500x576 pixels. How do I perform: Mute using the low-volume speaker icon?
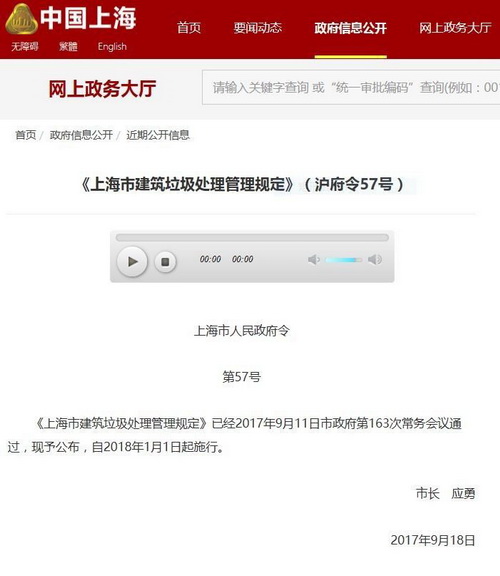click(x=313, y=260)
